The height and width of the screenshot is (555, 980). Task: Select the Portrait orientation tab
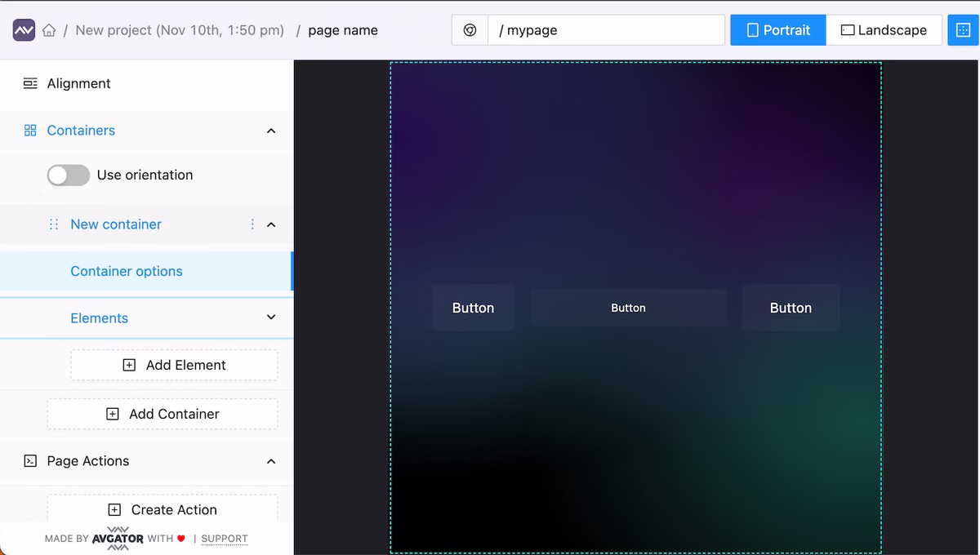(777, 29)
